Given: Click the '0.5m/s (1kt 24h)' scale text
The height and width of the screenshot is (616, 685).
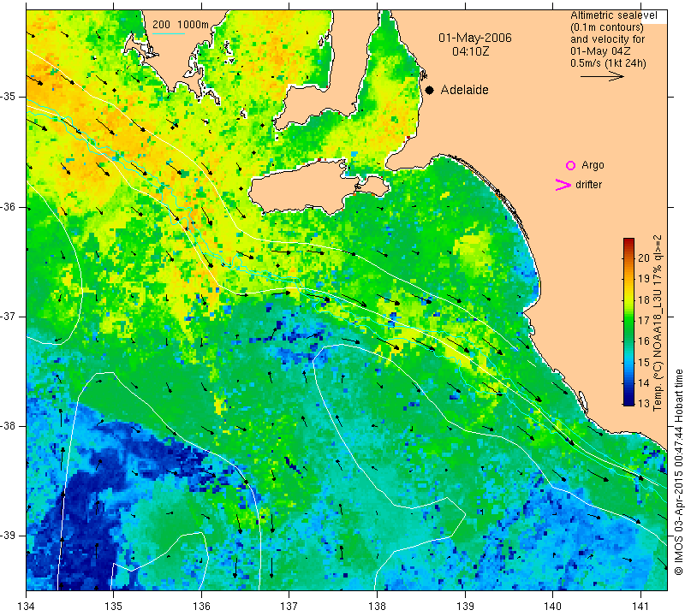Looking at the screenshot, I should coord(608,63).
